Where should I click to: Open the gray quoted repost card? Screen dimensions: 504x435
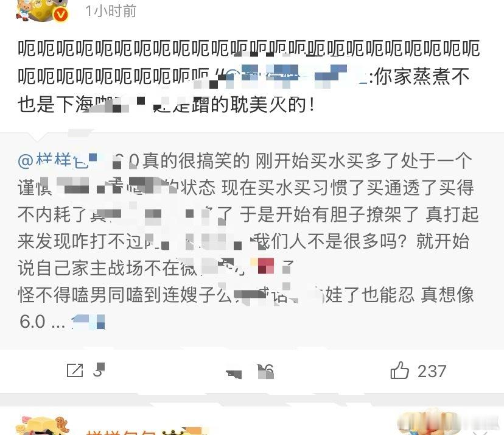point(252,239)
